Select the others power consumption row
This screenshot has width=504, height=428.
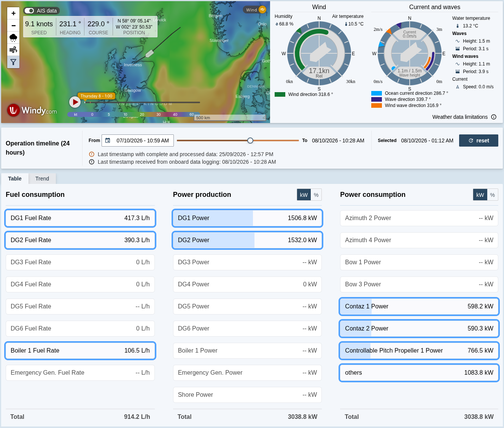point(419,373)
